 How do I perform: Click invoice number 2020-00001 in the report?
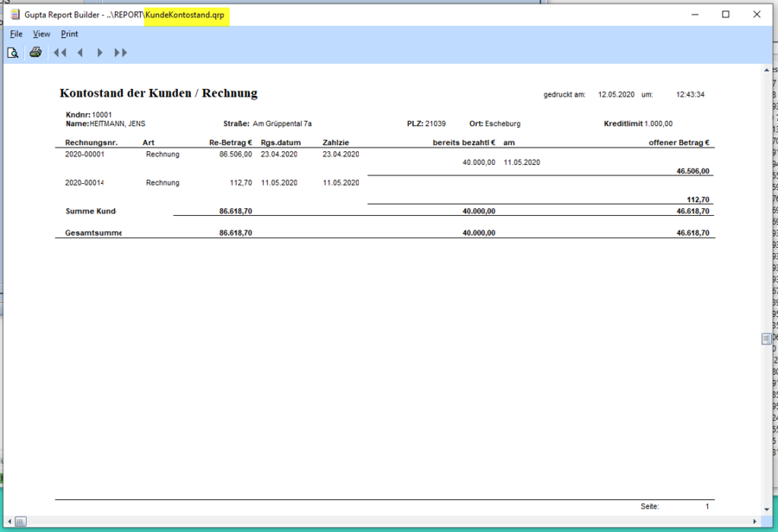[85, 155]
